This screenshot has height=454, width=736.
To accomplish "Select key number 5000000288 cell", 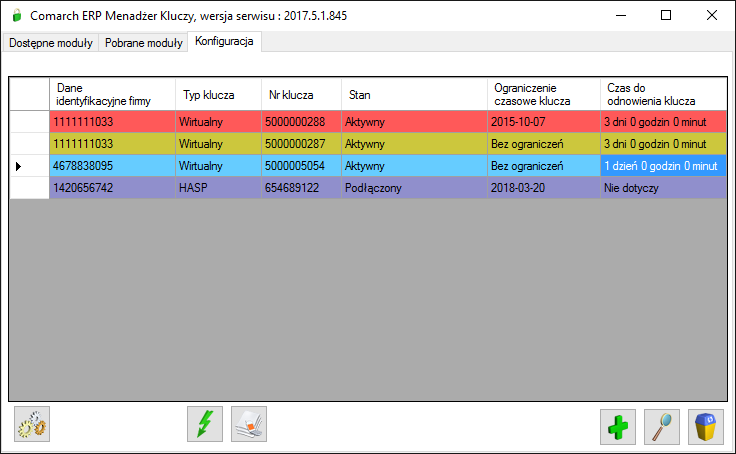I will (x=301, y=122).
